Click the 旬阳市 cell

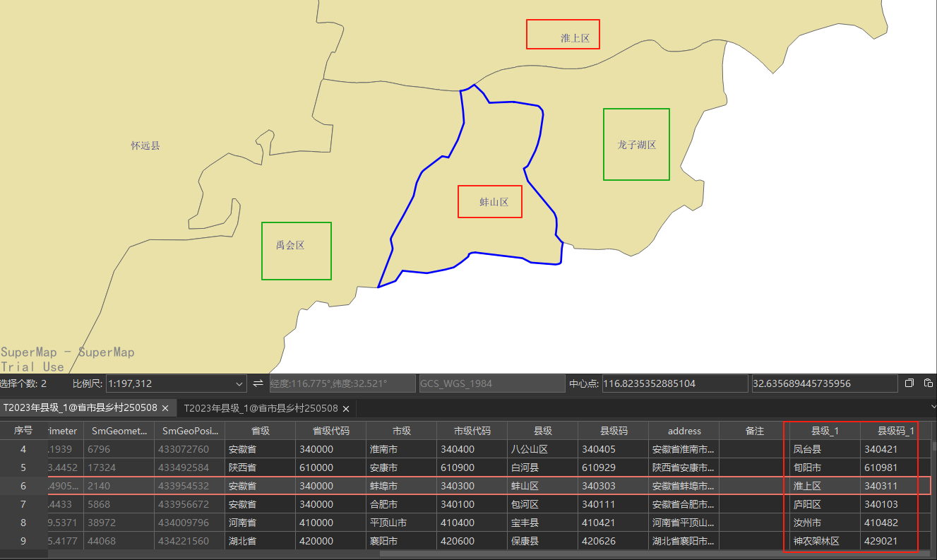point(825,467)
